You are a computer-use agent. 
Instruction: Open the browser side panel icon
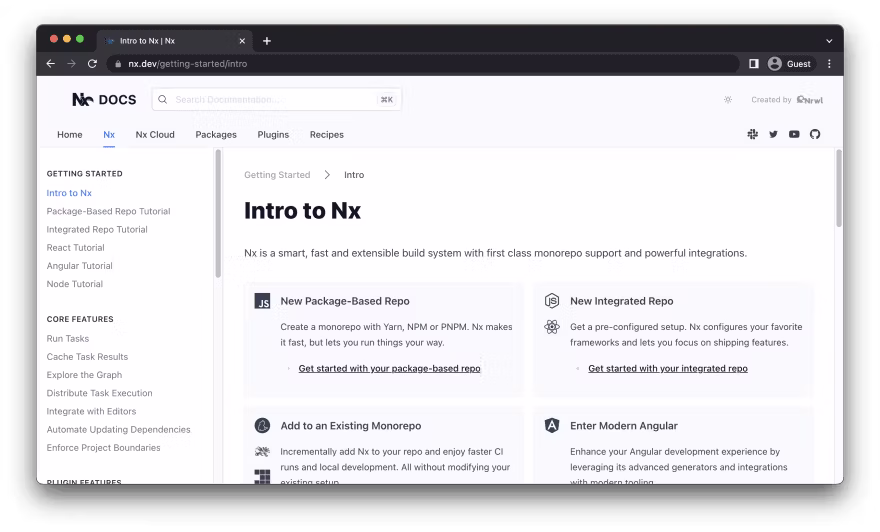pos(753,63)
